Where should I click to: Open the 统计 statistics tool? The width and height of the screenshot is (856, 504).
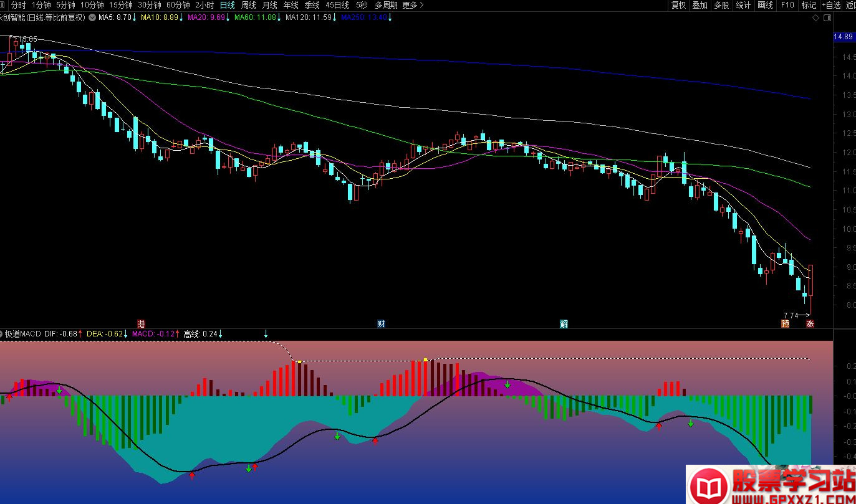pyautogui.click(x=743, y=5)
